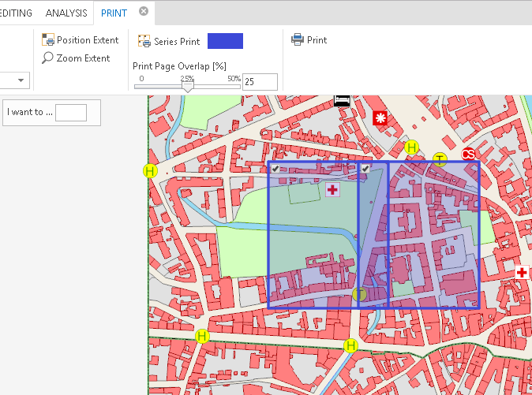The image size is (532, 395).
Task: Click the Series Print icon
Action: coord(144,41)
